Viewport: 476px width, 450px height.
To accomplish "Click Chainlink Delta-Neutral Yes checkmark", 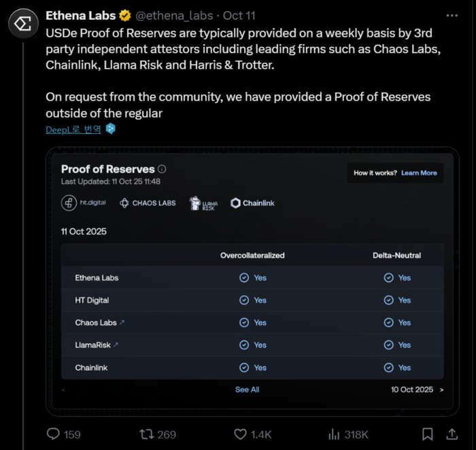I will click(388, 368).
